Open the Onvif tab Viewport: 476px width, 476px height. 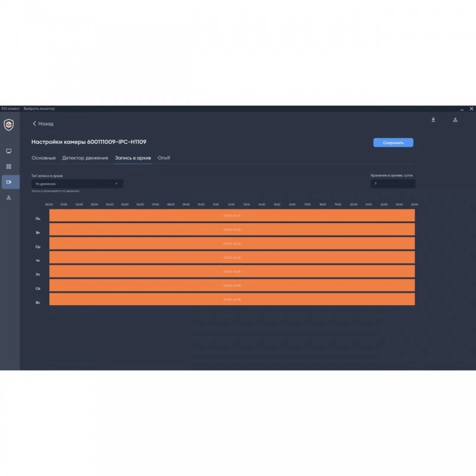[164, 158]
